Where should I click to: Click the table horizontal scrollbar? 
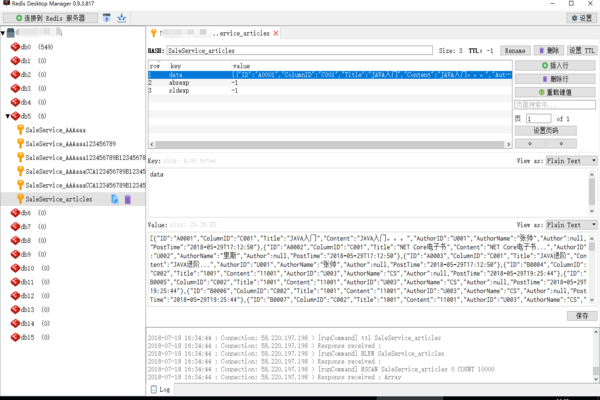click(x=330, y=144)
